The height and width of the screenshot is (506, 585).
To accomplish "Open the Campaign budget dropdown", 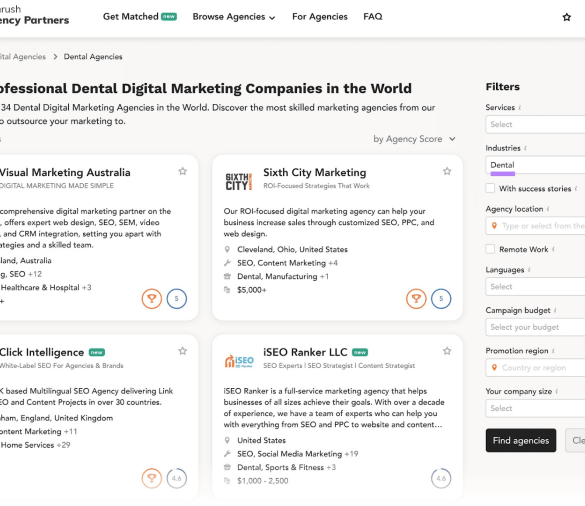I will pos(535,327).
